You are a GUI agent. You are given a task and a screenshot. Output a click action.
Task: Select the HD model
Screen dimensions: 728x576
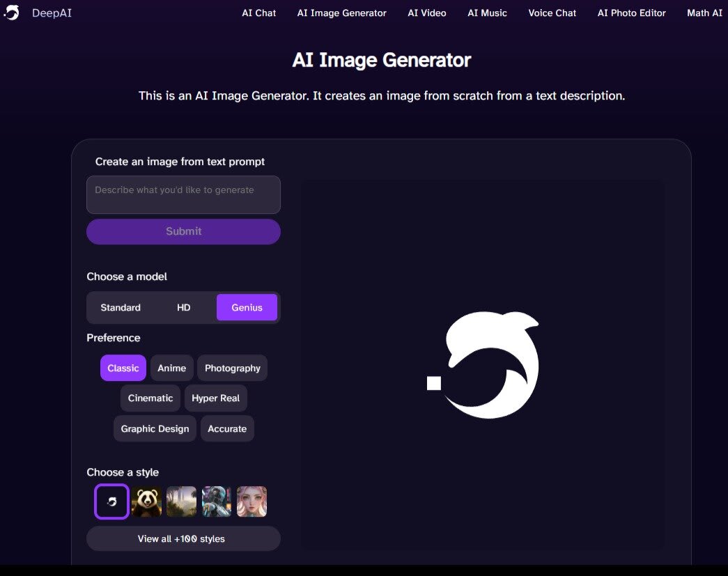[183, 307]
